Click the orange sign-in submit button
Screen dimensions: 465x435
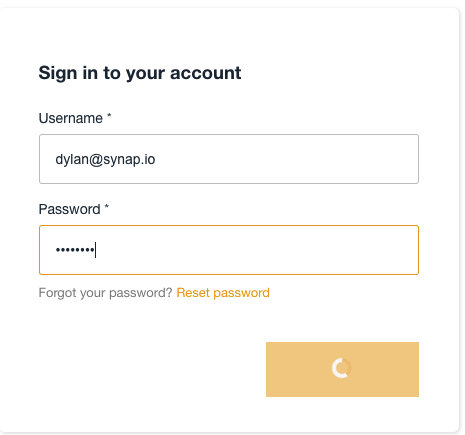[342, 369]
